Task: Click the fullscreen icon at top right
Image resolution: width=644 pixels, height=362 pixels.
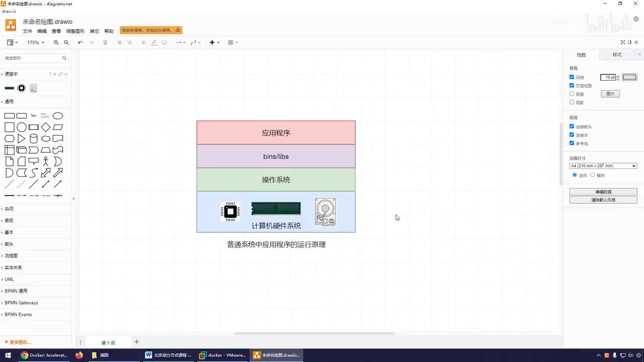Action: (x=623, y=42)
